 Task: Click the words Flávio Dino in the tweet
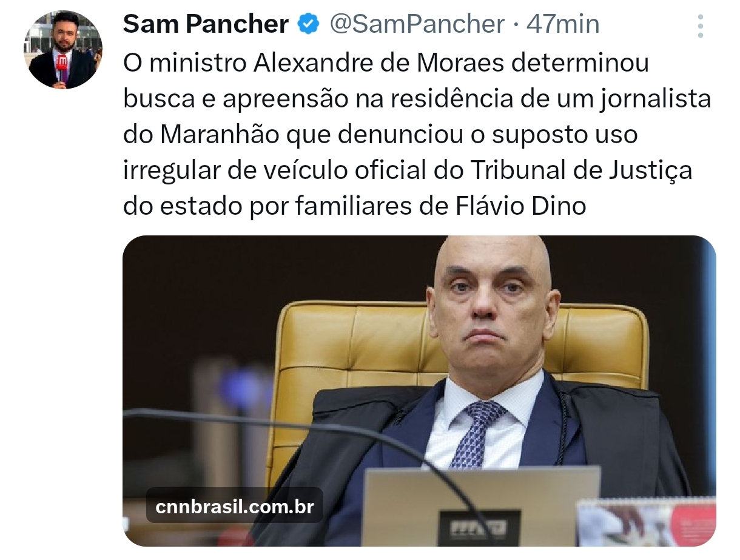pos(521,206)
